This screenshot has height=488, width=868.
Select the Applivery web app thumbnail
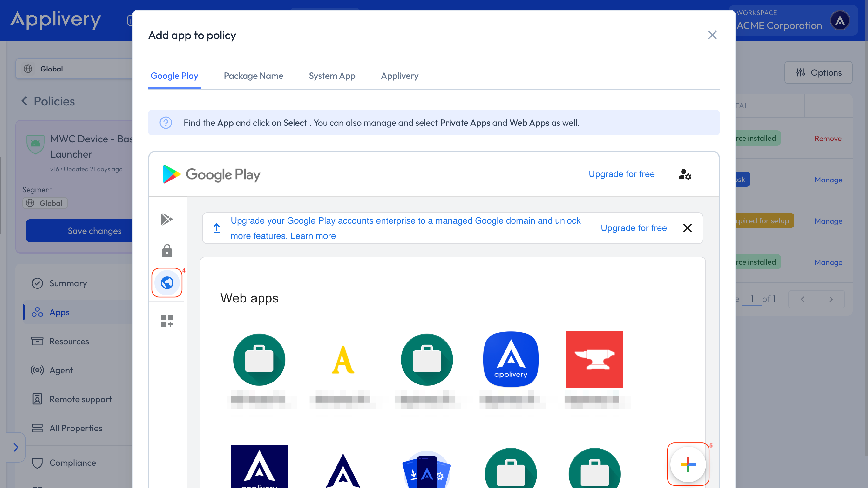coord(511,359)
